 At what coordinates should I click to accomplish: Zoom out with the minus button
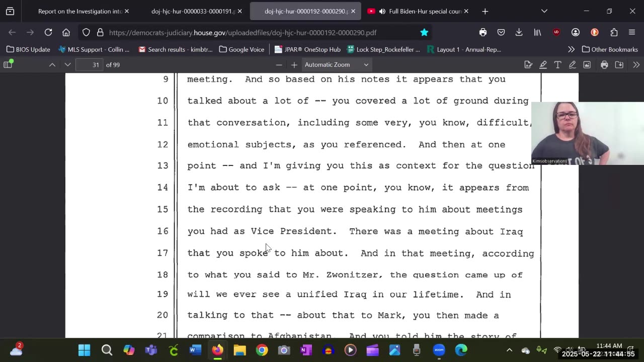tap(279, 64)
